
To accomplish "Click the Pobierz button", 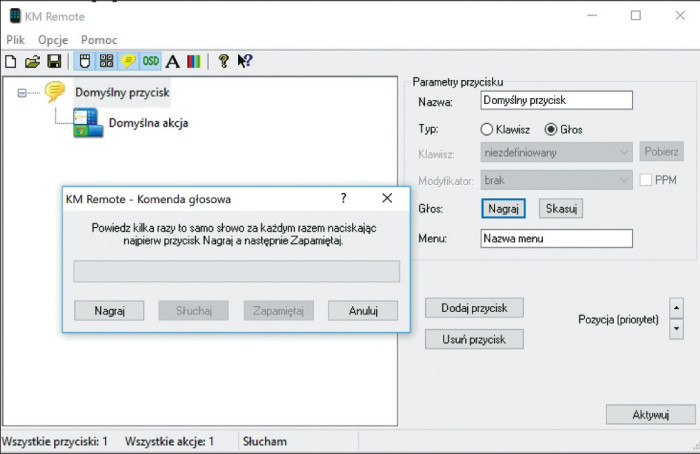I will pyautogui.click(x=661, y=152).
